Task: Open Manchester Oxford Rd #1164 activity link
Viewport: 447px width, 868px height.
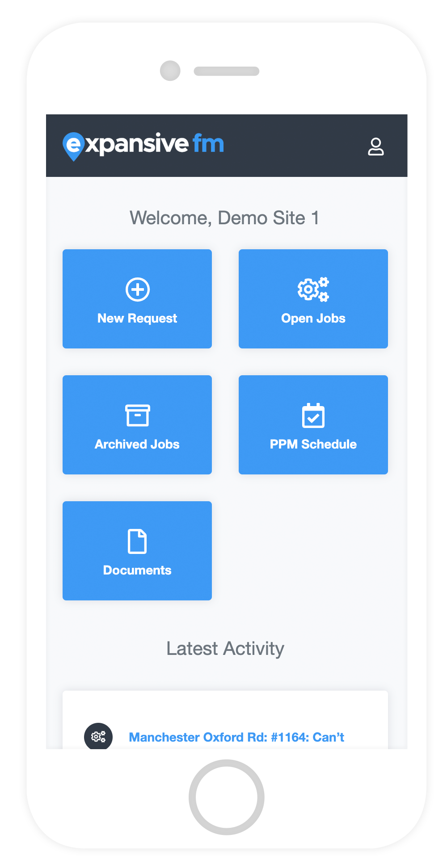Action: (x=236, y=737)
